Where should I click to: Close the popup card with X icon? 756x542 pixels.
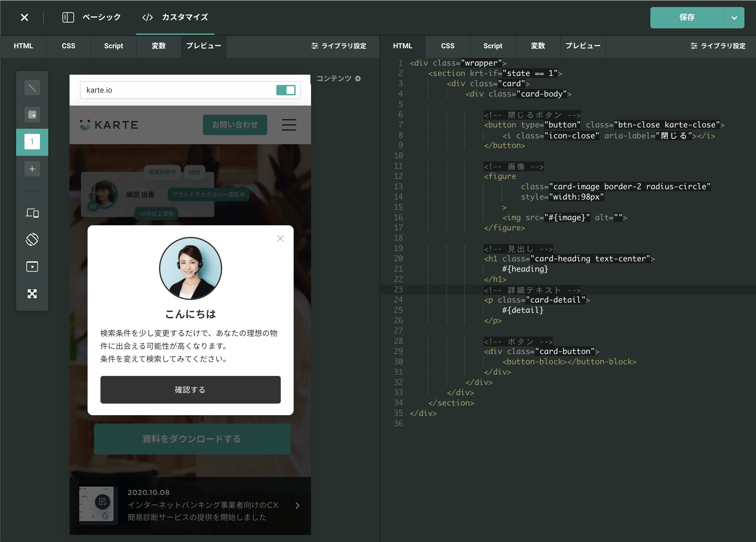280,238
